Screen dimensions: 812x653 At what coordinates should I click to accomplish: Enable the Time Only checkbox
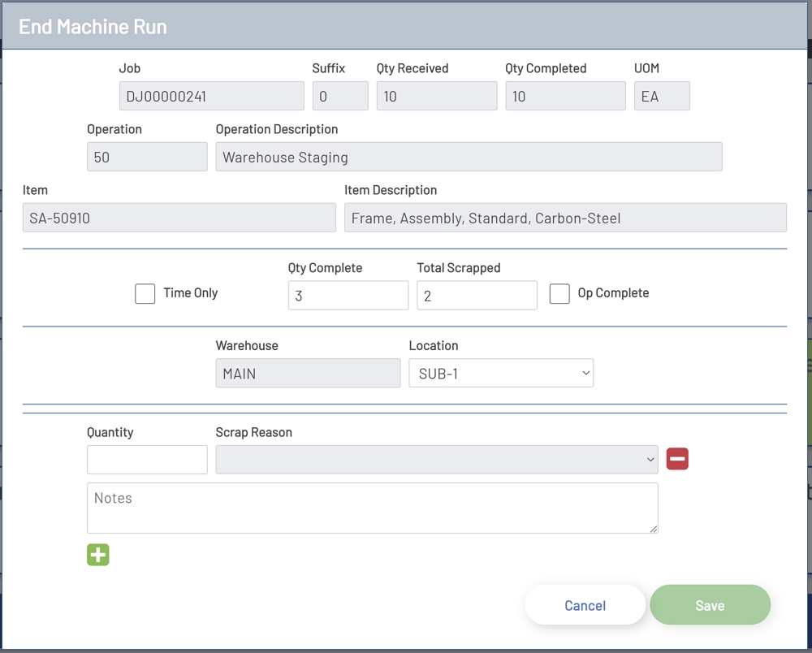click(145, 293)
